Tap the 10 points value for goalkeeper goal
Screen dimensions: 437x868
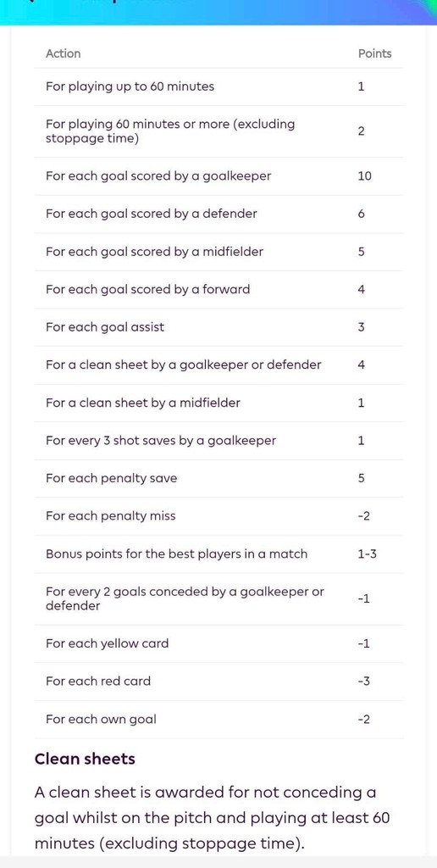364,176
